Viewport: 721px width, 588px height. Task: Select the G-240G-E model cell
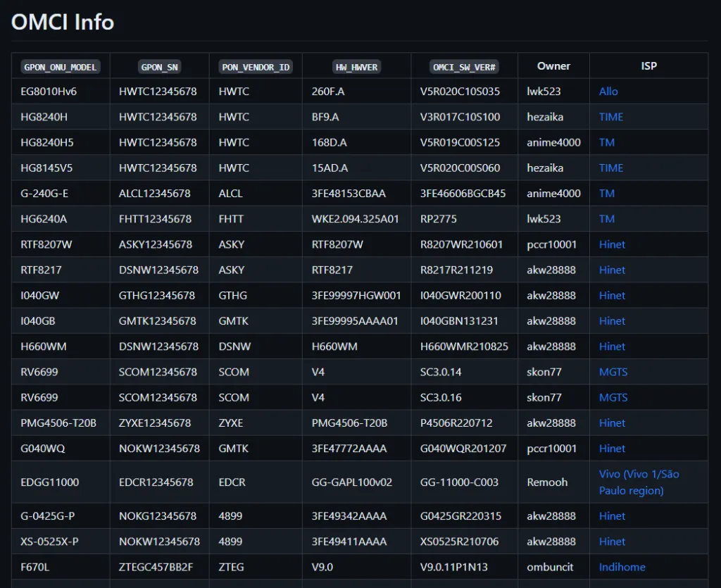tap(44, 194)
